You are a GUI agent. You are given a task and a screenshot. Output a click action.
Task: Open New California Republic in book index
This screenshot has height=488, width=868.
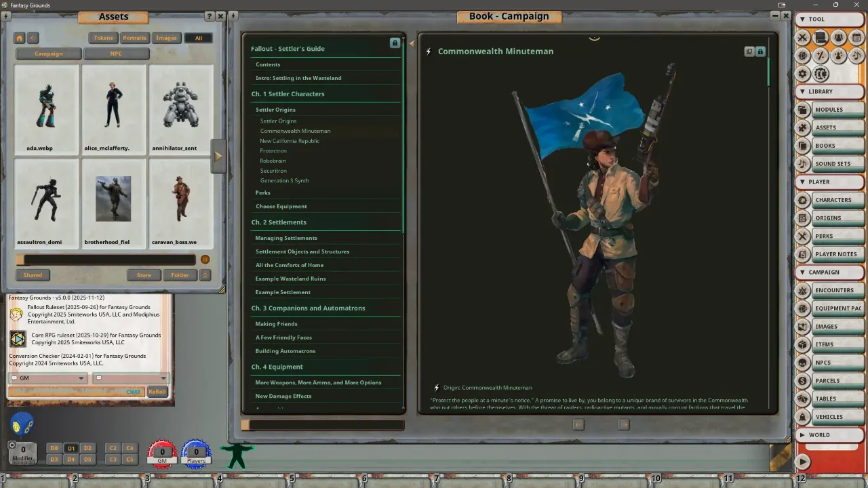coord(290,141)
